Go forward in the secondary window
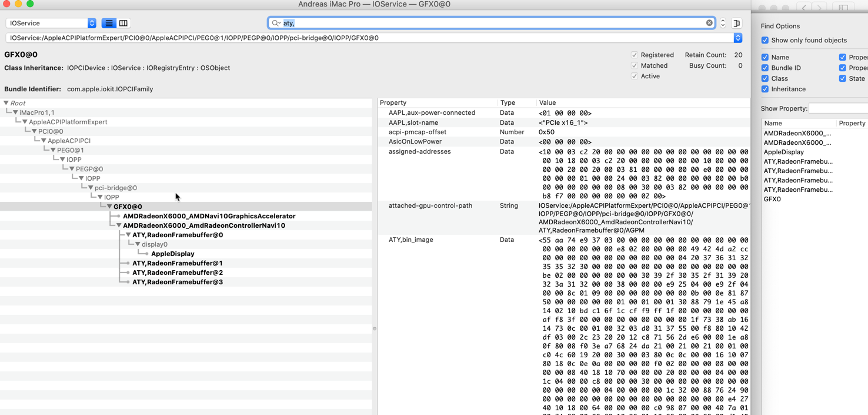The width and height of the screenshot is (868, 415). coord(819,8)
